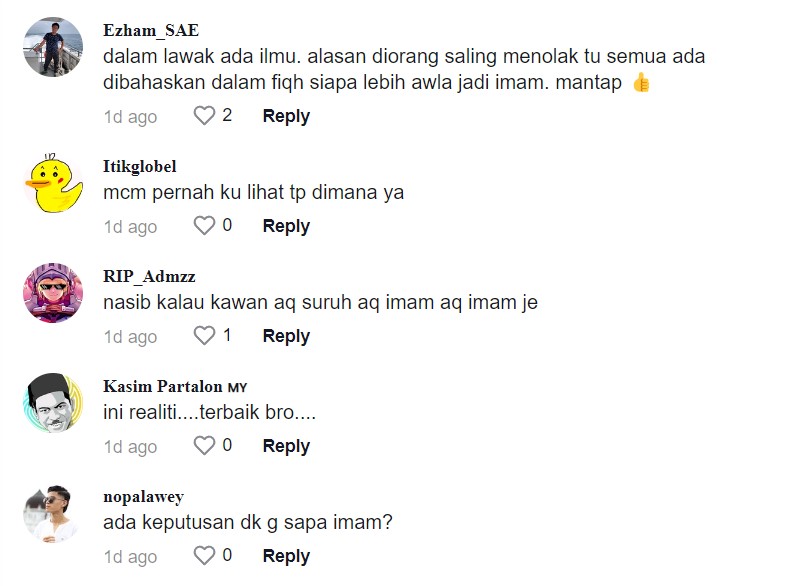Like Ezham_SAE's comment with the heart

pyautogui.click(x=204, y=116)
